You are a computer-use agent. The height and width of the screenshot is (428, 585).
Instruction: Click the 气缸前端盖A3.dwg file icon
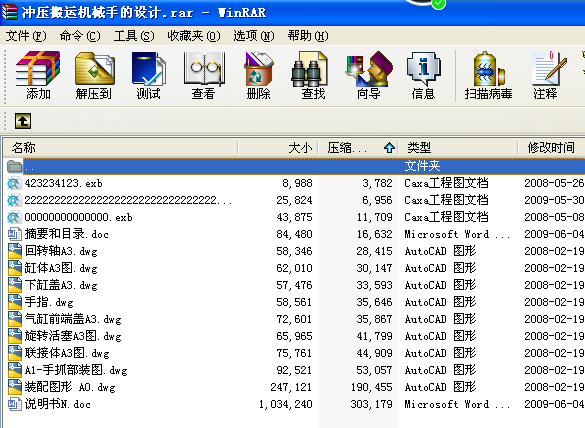pyautogui.click(x=15, y=319)
